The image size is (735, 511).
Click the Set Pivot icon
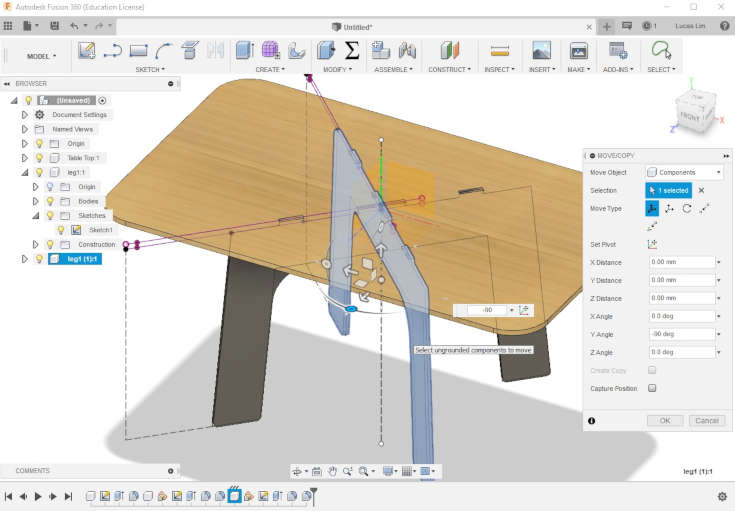[652, 243]
